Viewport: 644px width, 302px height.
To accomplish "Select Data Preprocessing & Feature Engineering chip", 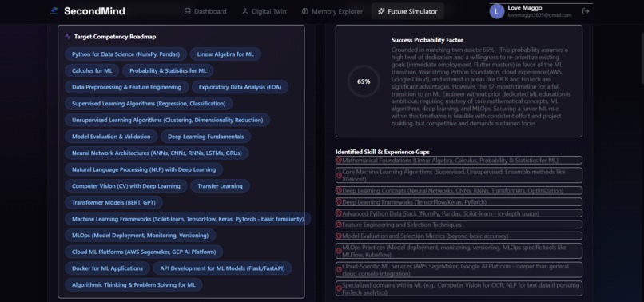I will [x=126, y=87].
